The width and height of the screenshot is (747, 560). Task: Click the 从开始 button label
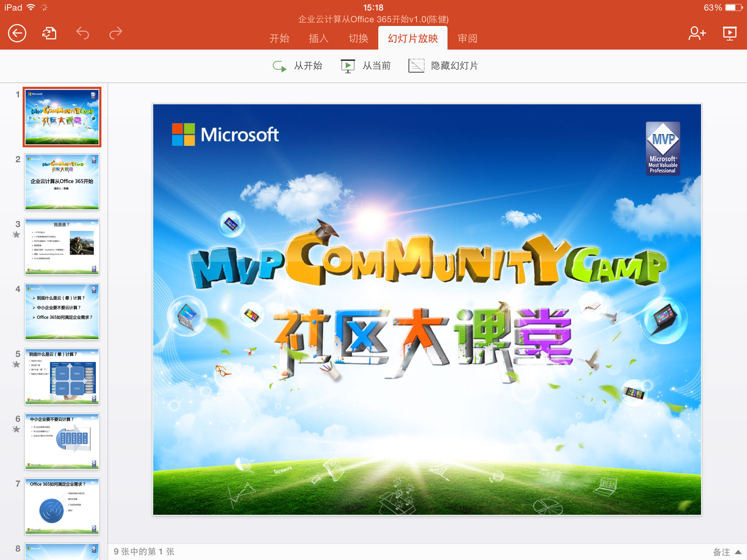point(308,66)
